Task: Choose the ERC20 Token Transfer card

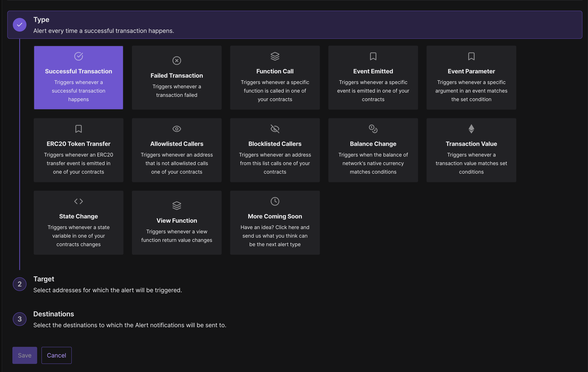Action: (x=78, y=150)
